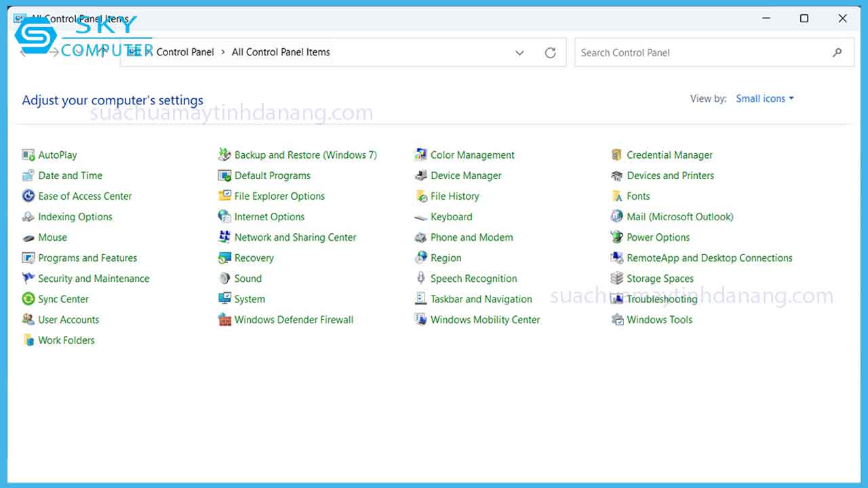The image size is (868, 488).
Task: Open User Accounts
Action: point(68,319)
